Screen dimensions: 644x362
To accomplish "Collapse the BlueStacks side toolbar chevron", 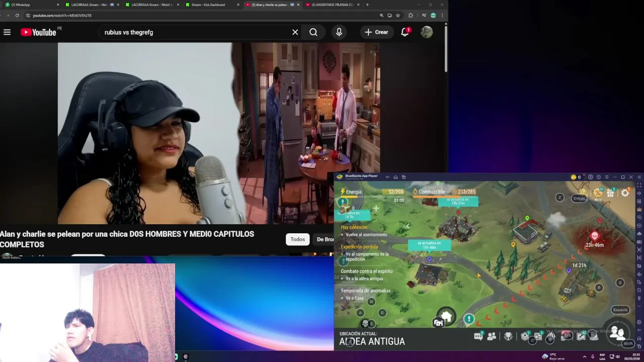I will coord(639,177).
